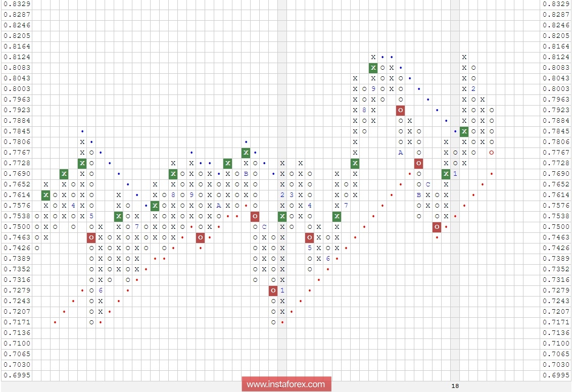Click month marker A on the 0.7576 row
The image size is (573, 392).
click(x=218, y=206)
